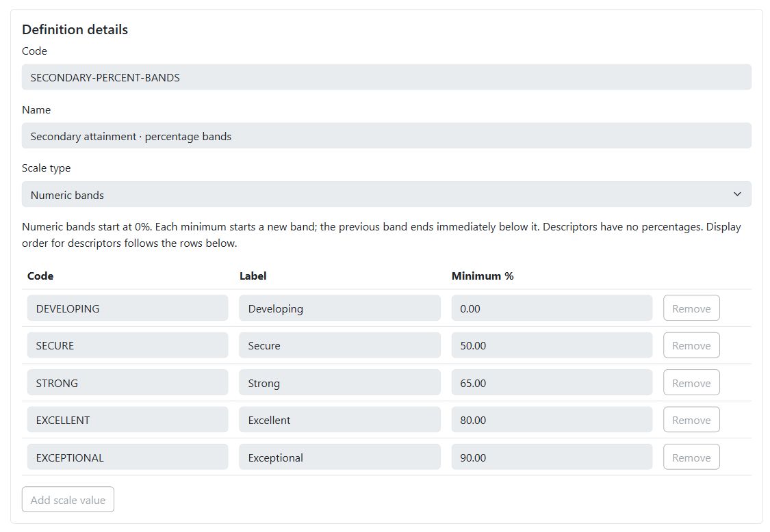
Task: Select the DEVELOPING code field
Action: tap(128, 308)
